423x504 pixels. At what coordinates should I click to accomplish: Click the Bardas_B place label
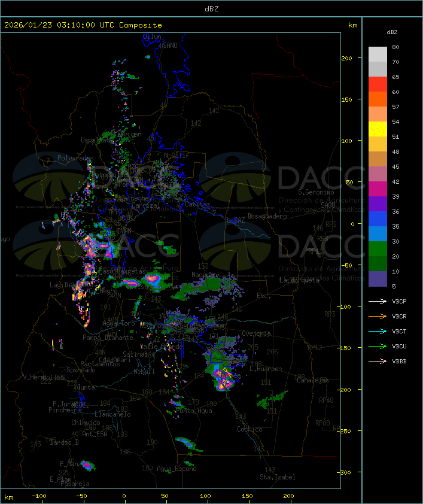tap(64, 442)
